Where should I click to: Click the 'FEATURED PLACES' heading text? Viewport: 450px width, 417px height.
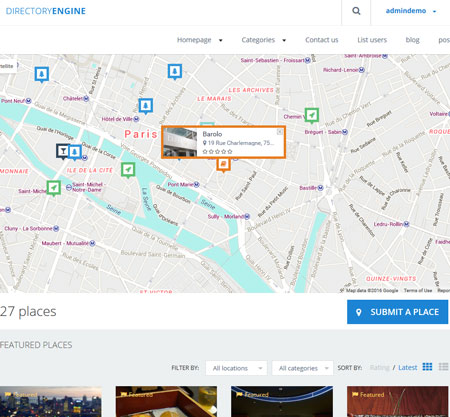click(36, 345)
